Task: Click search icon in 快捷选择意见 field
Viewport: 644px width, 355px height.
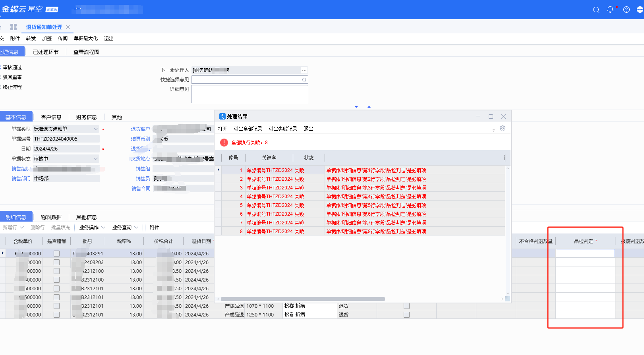Action: 304,80
